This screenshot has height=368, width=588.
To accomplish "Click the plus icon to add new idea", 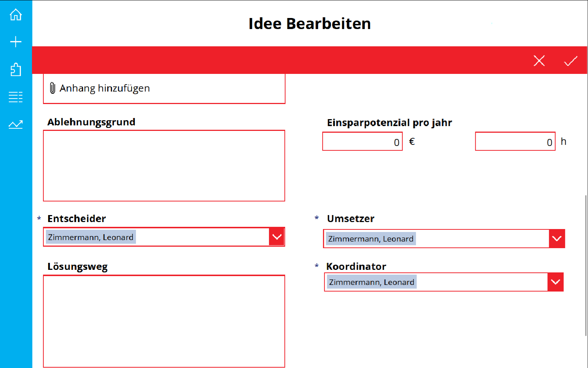I will click(x=15, y=42).
